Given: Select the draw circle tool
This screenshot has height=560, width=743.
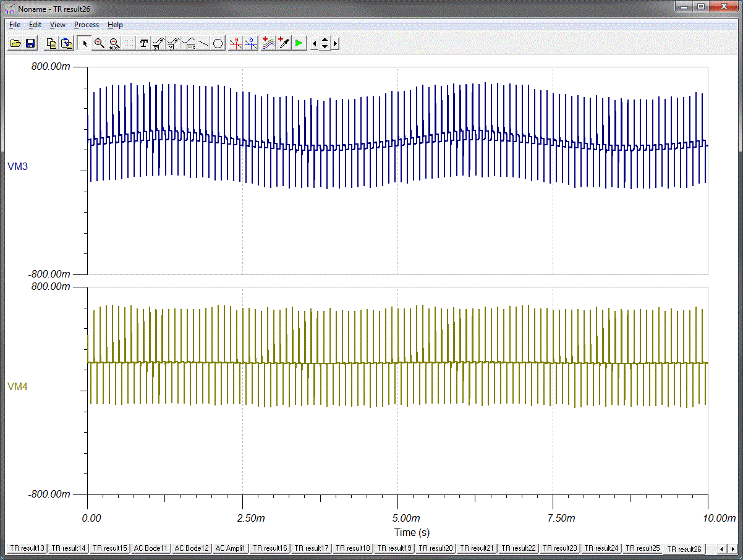Looking at the screenshot, I should (218, 43).
